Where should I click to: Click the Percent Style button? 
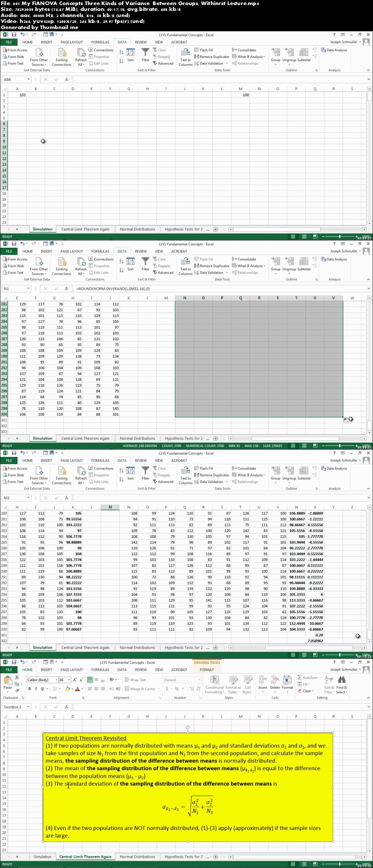(177, 689)
